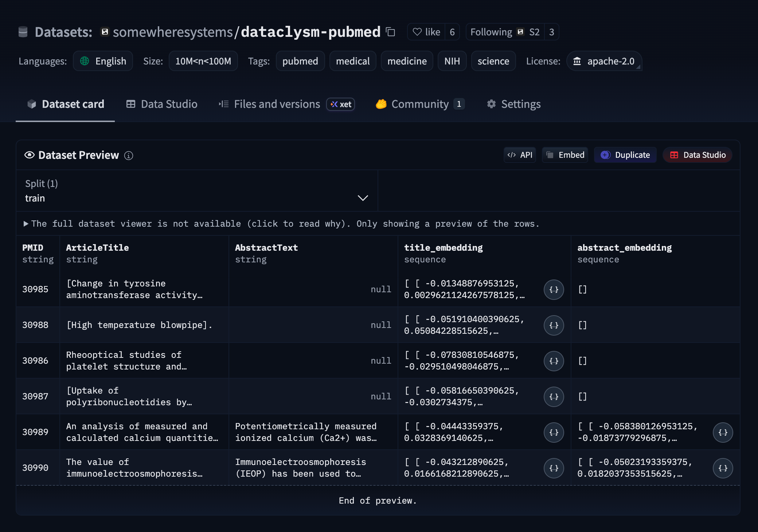Open the apache-2.0 license dropdown
758x532 pixels.
click(604, 61)
